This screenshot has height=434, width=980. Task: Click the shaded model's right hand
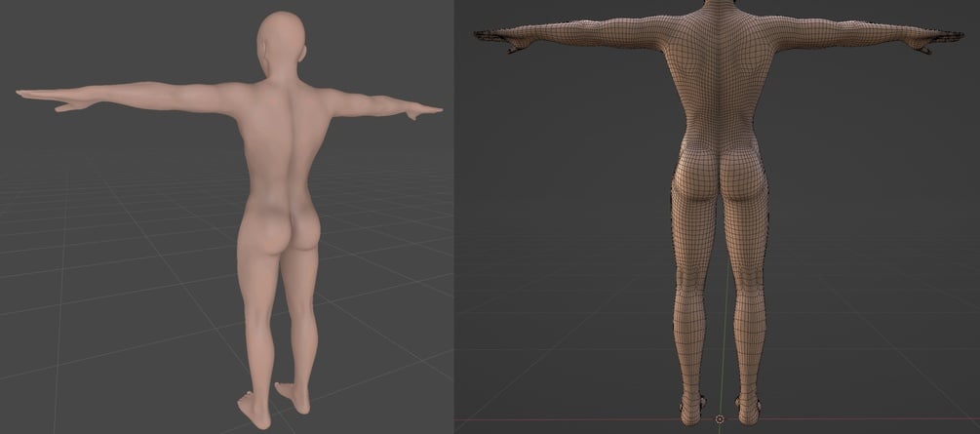click(424, 112)
